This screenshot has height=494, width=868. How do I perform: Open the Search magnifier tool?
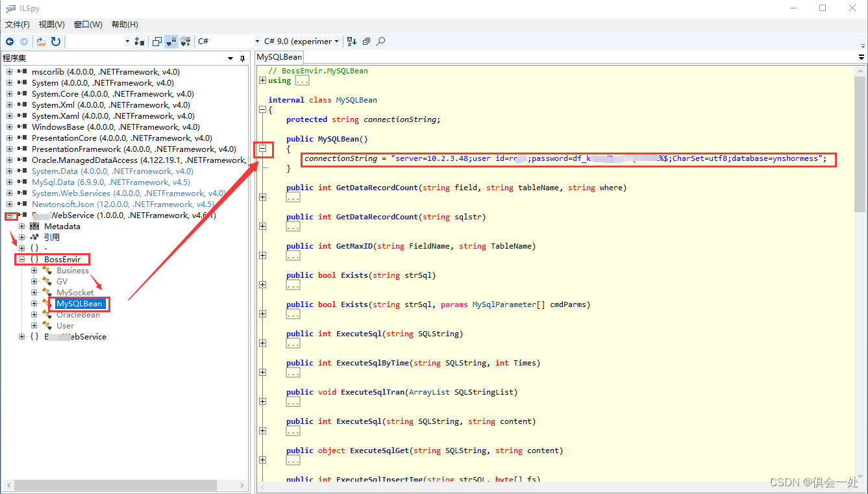coord(381,42)
